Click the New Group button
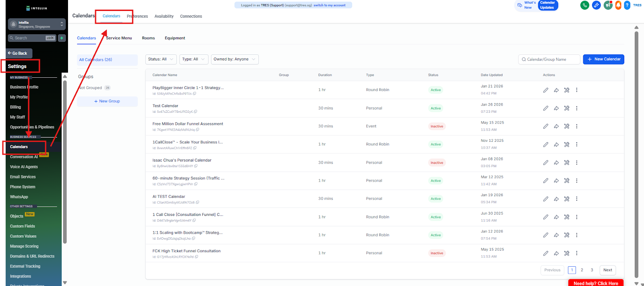644x286 pixels. click(107, 101)
